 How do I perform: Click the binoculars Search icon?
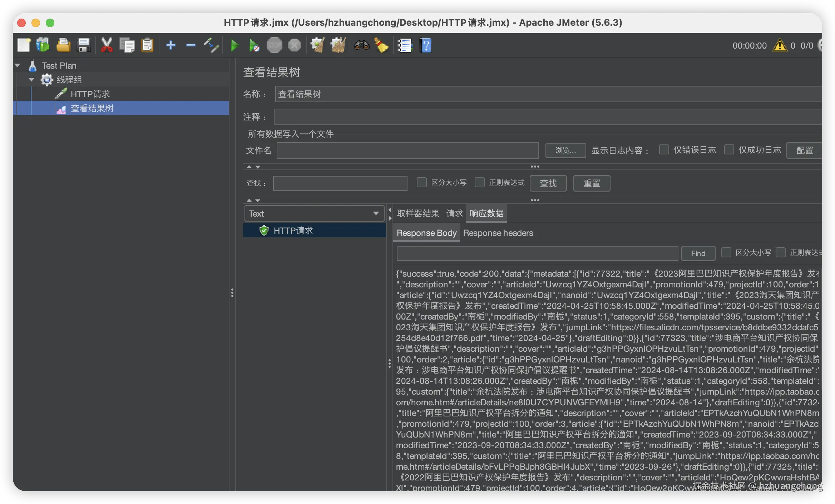point(361,45)
